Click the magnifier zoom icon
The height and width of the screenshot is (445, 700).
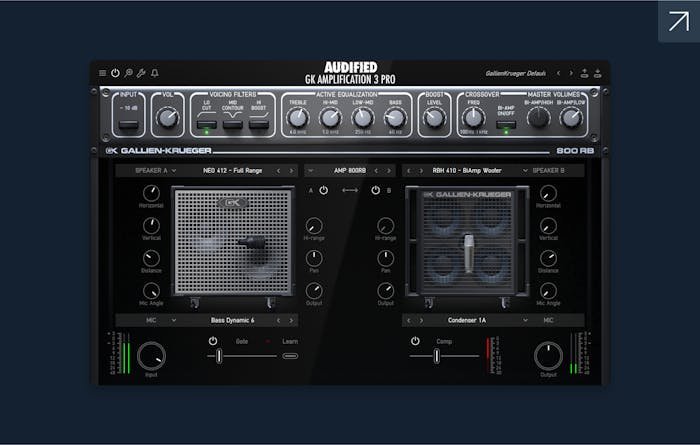click(x=128, y=73)
